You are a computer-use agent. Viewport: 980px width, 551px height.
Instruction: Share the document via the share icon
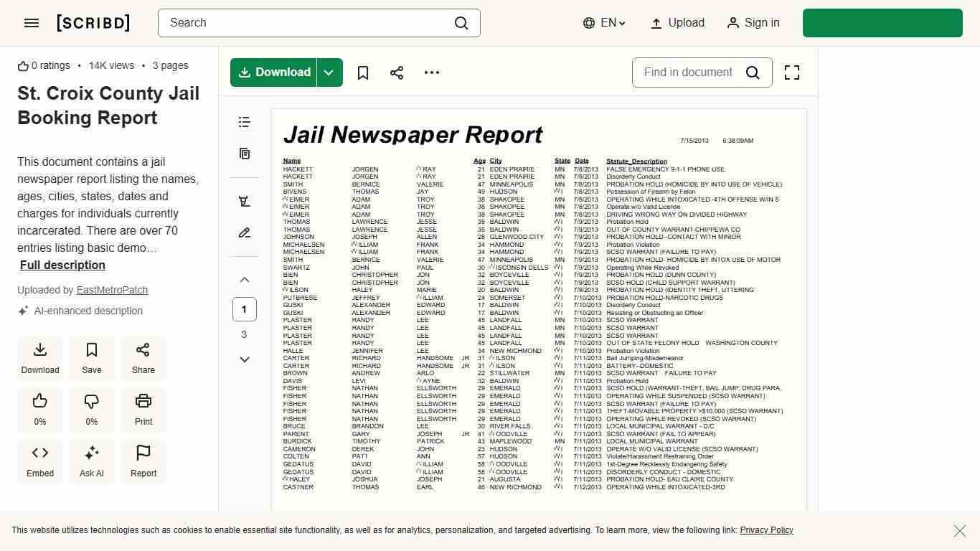(397, 72)
